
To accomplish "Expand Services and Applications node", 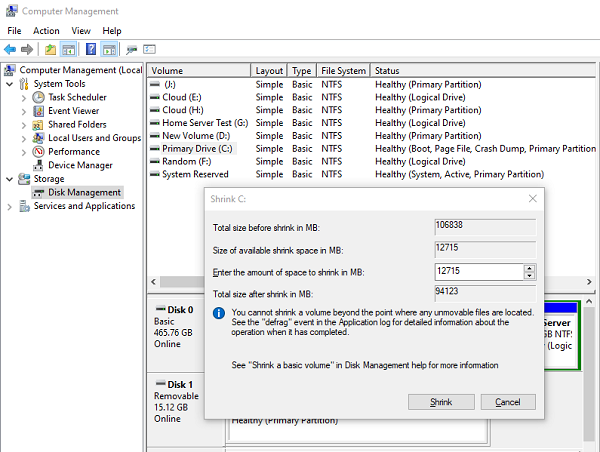I will click(10, 206).
